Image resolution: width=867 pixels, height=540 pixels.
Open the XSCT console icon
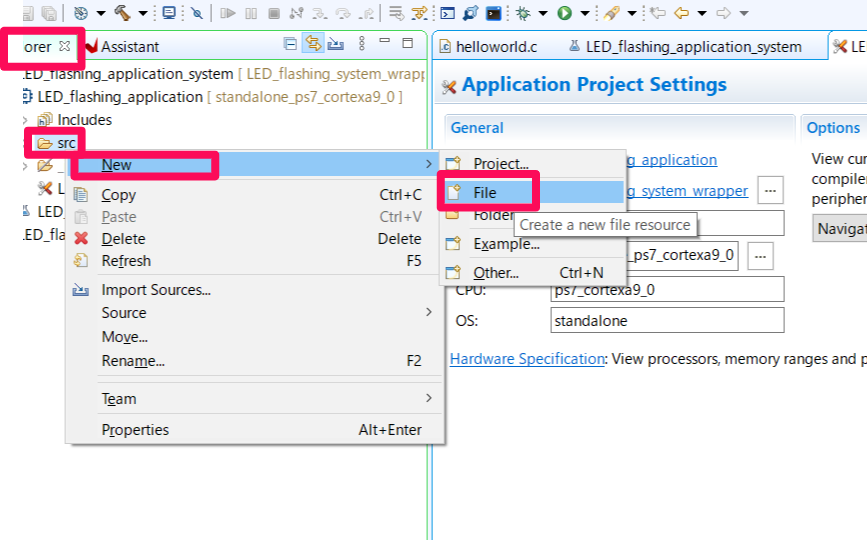coord(447,13)
